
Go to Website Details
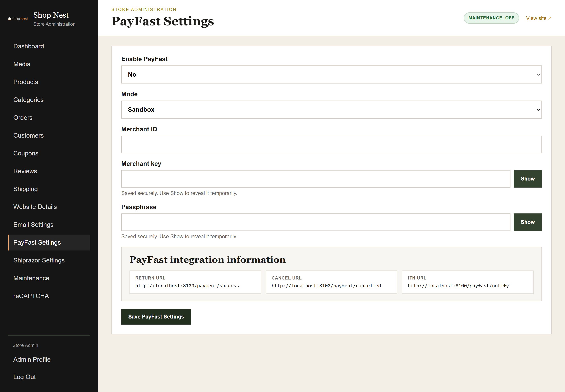click(x=49, y=207)
